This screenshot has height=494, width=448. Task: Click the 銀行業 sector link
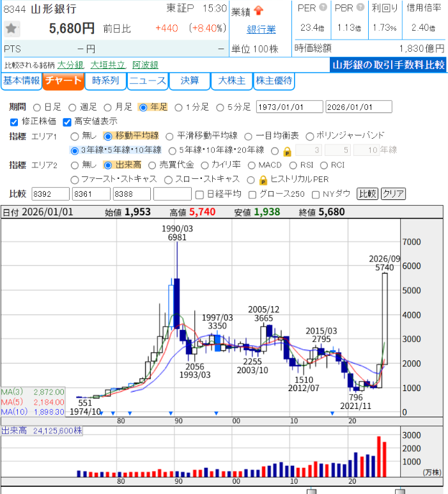pos(261,29)
